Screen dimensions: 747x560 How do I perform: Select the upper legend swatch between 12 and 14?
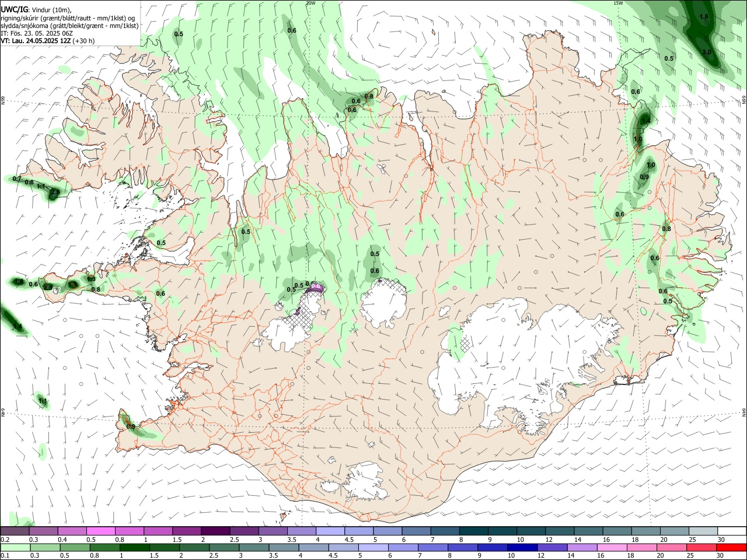pos(560,531)
